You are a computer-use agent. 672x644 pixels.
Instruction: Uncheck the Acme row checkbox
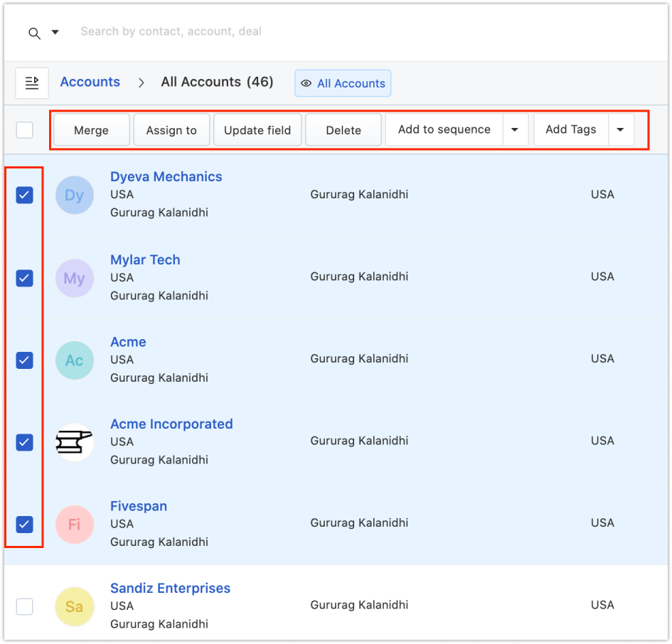coord(24,360)
